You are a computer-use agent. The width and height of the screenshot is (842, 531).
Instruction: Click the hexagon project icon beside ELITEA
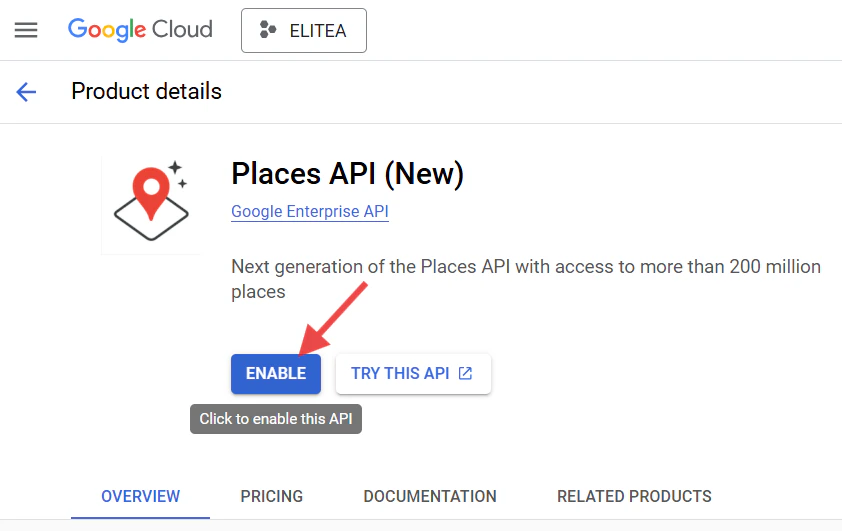267,30
